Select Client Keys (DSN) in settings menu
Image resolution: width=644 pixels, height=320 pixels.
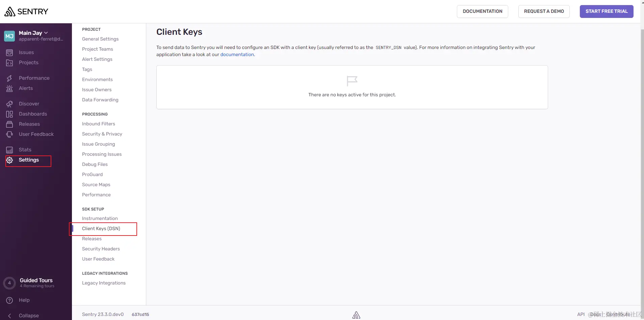tap(101, 228)
